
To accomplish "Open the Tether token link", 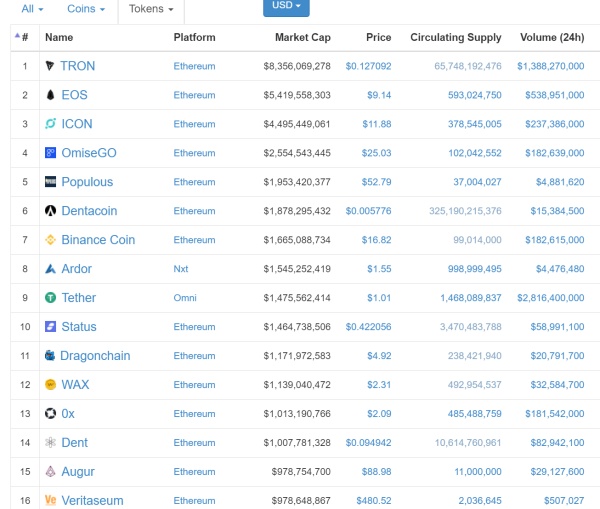I will pos(78,297).
